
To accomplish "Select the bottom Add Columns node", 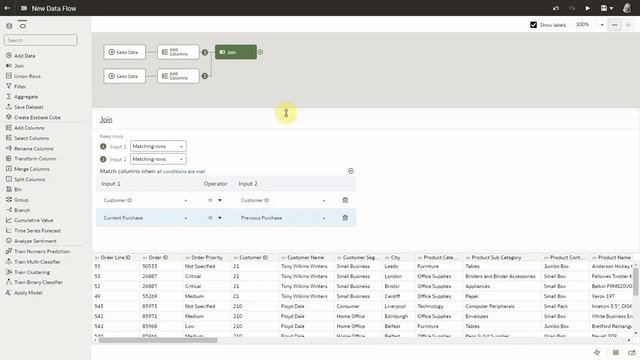I will [178, 76].
